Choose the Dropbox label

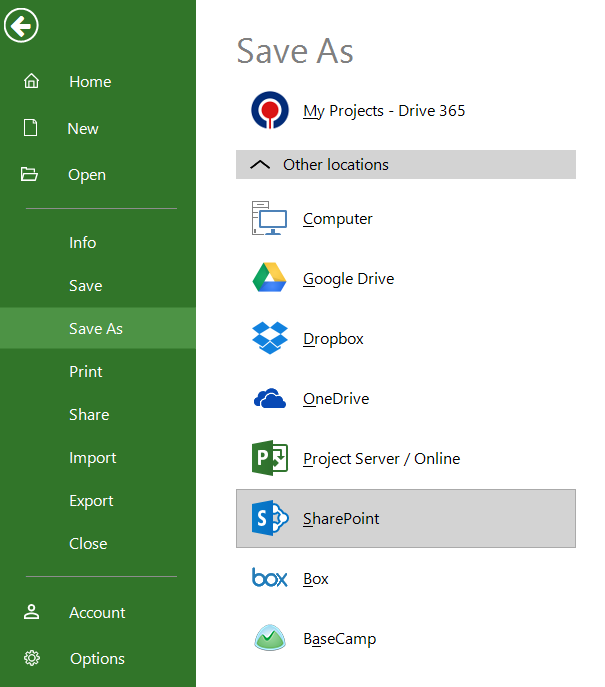pos(333,339)
